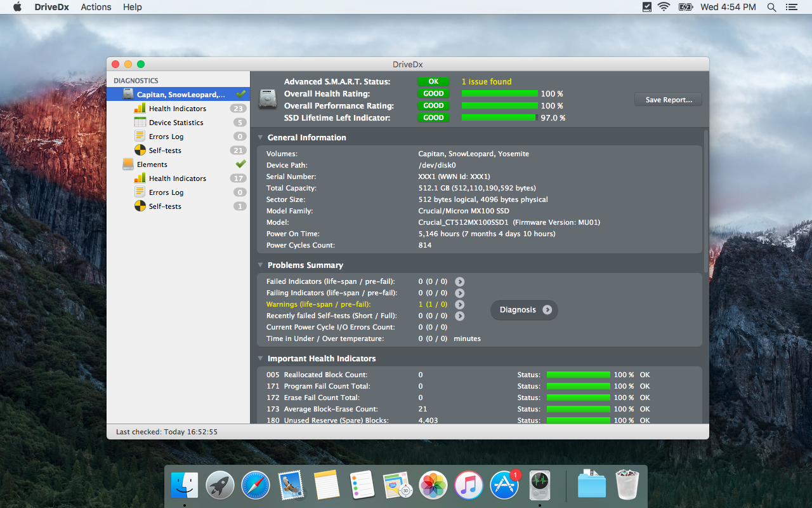The height and width of the screenshot is (508, 812).
Task: Click the OK badge for Advanced S.M.A.R.T. Status
Action: pos(433,81)
